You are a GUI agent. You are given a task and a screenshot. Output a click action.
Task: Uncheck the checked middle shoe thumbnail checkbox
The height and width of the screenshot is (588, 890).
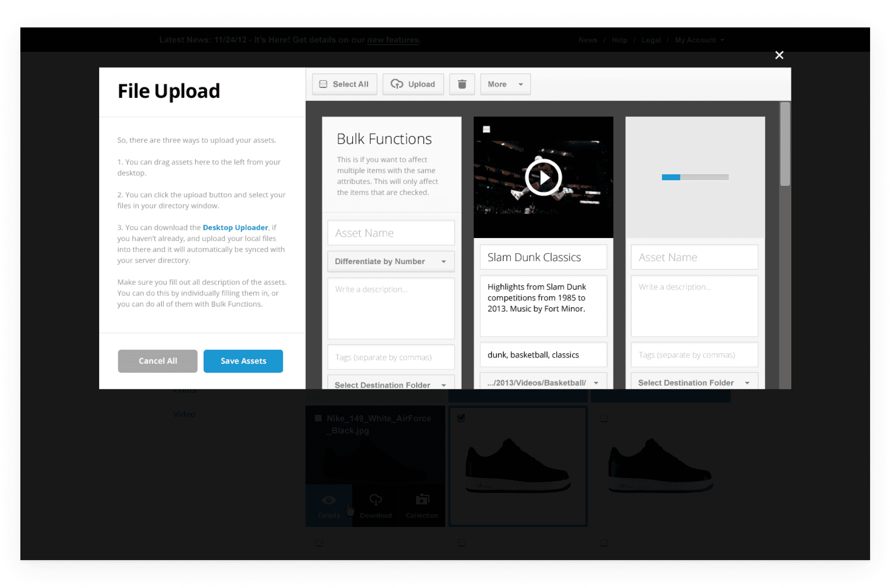(461, 418)
